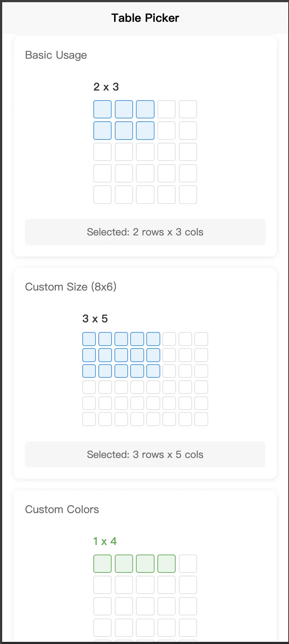Click the "Selected: 3 rows x 5 cols" bar
This screenshot has width=289, height=644.
tap(145, 455)
